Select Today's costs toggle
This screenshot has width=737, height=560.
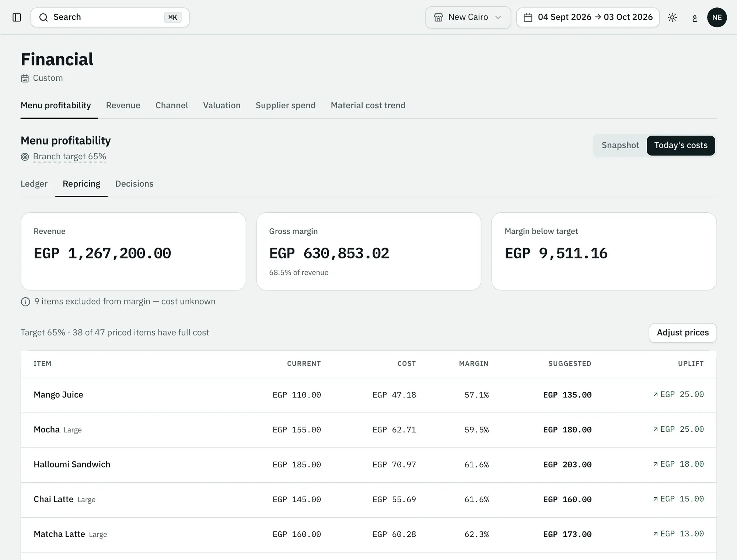pyautogui.click(x=681, y=146)
